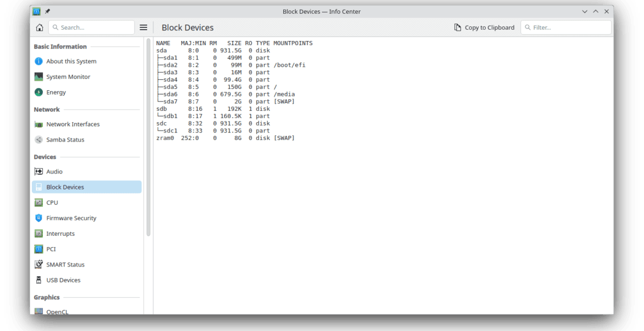Click the sidebar vertical scrollbar
Screen dimensions: 644x331
[148, 137]
